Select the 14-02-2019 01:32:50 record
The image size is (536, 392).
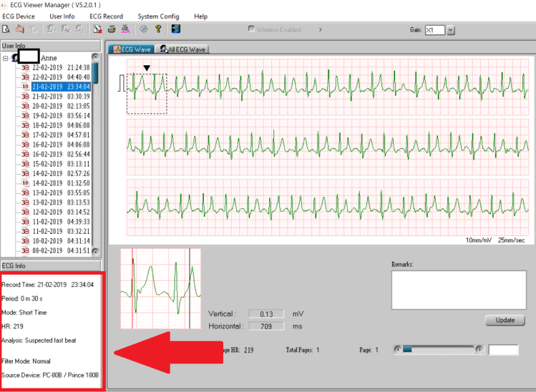[60, 183]
